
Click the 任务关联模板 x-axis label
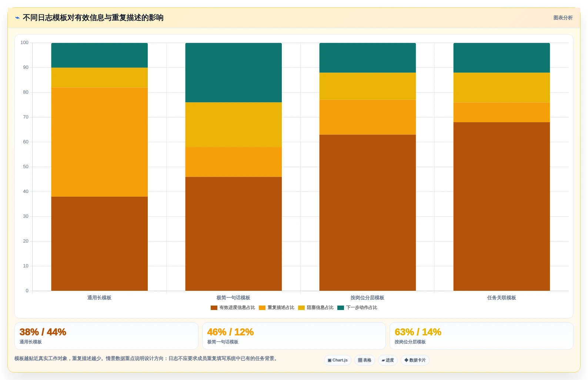tap(501, 298)
